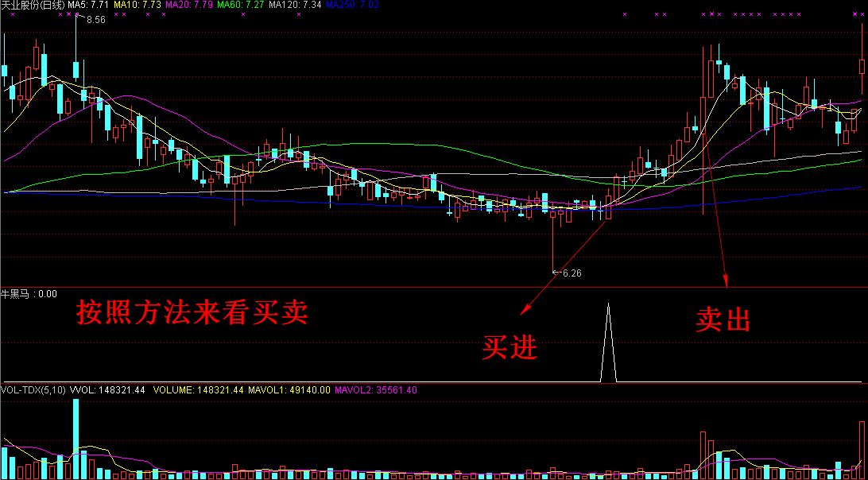Click the VVOL: 148321.44 value
868x480 pixels.
coord(107,390)
